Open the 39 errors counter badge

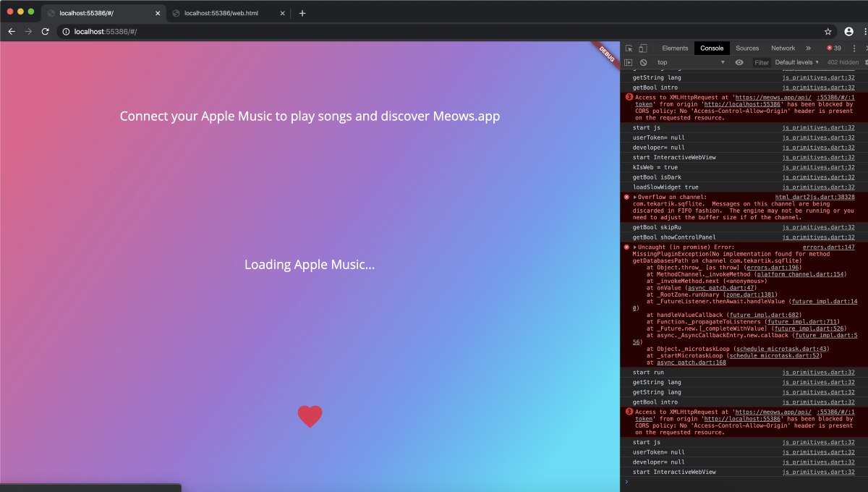[834, 48]
